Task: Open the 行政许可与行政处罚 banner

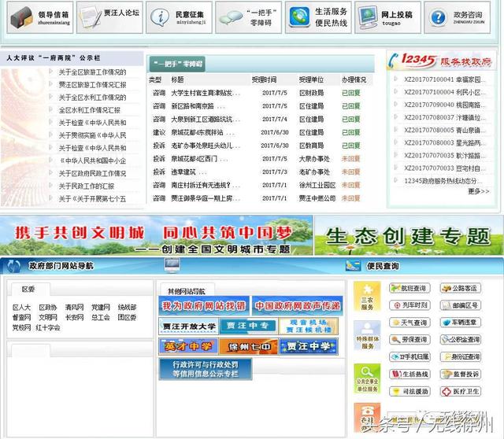Action: 206,369
